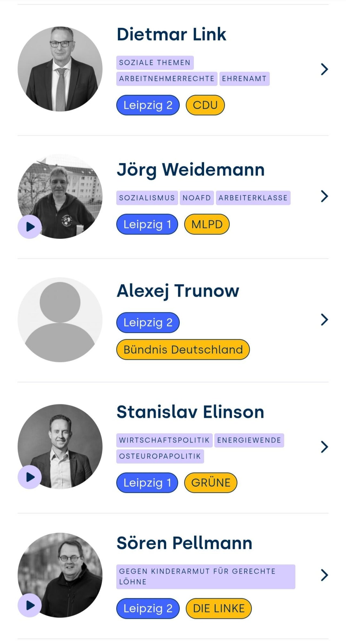Expand Jörg Weidemann's entry with arrow

[x=324, y=196]
